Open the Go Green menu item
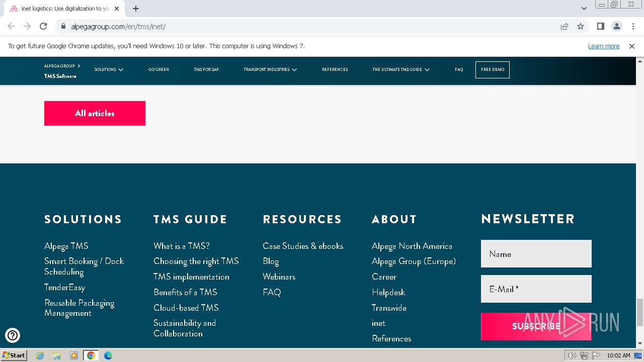The image size is (644, 362). pyautogui.click(x=158, y=69)
